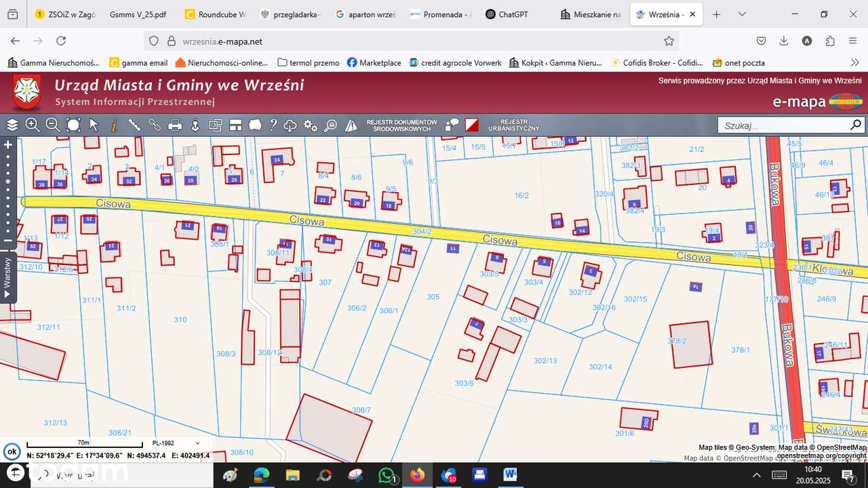Open the map layers tool
Screen dimensions: 868x488
coord(12,125)
